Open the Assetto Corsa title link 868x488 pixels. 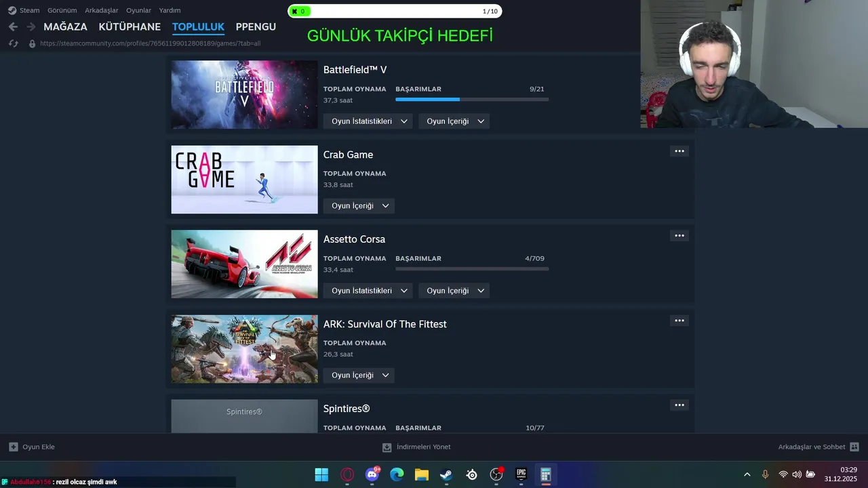[354, 239]
